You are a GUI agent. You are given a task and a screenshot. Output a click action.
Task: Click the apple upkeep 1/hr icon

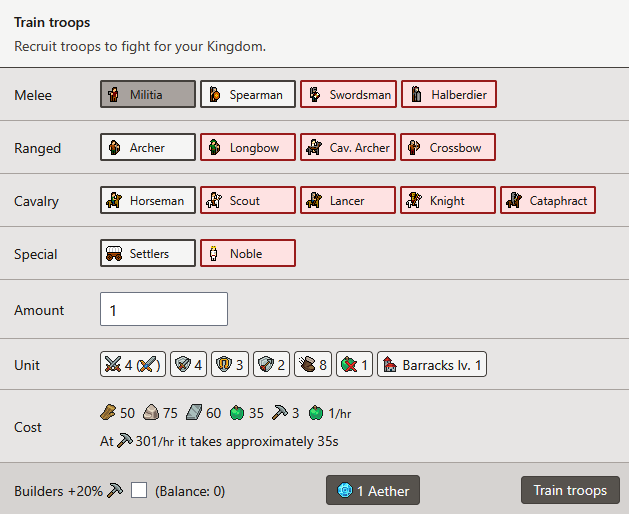click(316, 412)
